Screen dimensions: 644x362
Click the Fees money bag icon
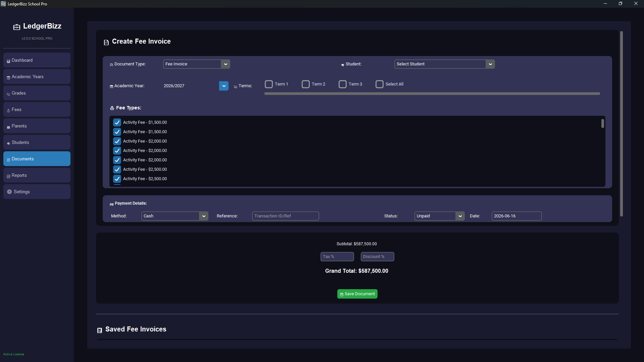(x=8, y=111)
